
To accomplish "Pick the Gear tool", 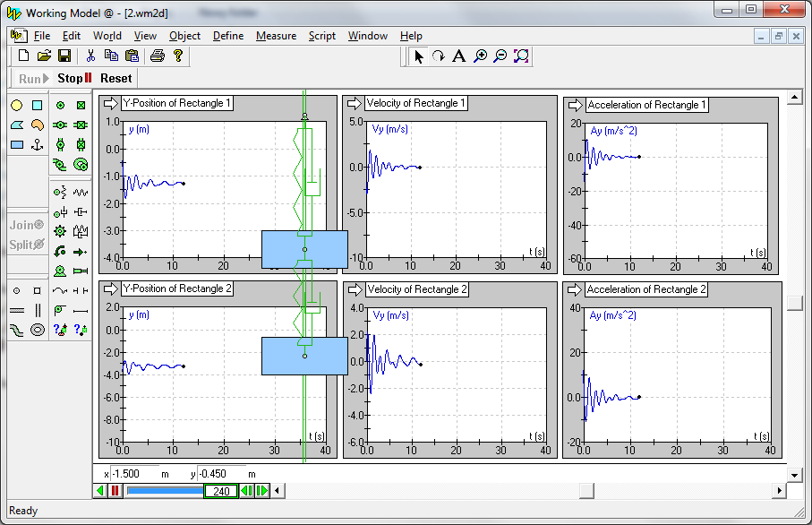I will [60, 231].
